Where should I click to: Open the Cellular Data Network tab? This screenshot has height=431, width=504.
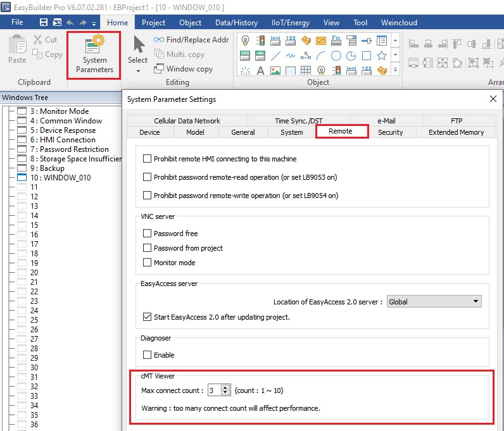187,121
